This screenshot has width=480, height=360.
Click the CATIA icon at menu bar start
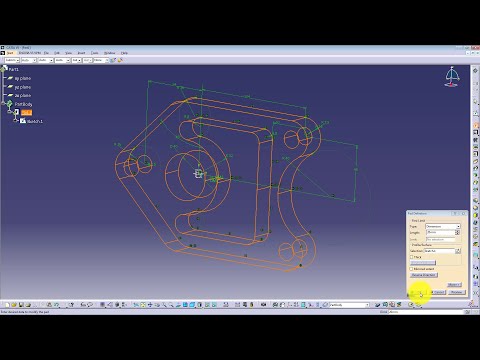point(2,53)
